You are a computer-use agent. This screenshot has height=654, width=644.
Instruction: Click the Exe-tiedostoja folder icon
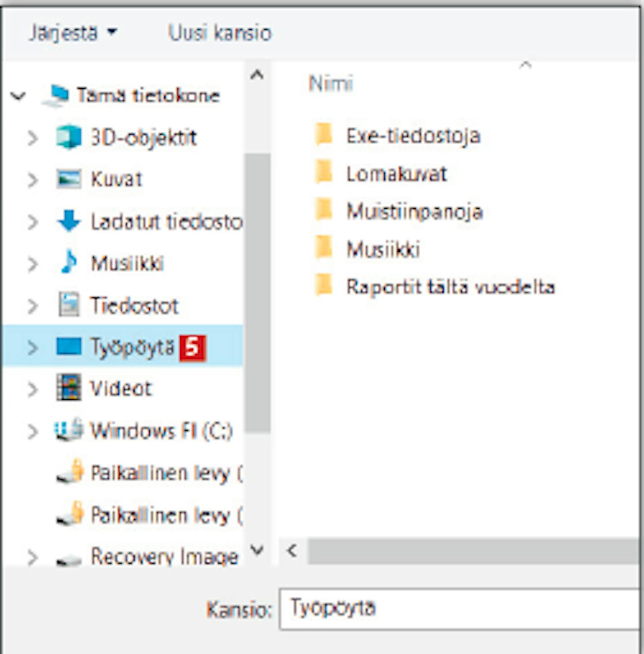[x=324, y=135]
